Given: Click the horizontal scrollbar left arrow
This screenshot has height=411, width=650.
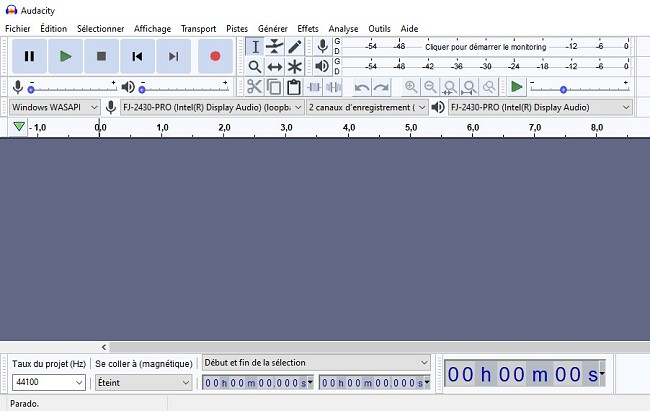Looking at the screenshot, I should click(x=104, y=347).
